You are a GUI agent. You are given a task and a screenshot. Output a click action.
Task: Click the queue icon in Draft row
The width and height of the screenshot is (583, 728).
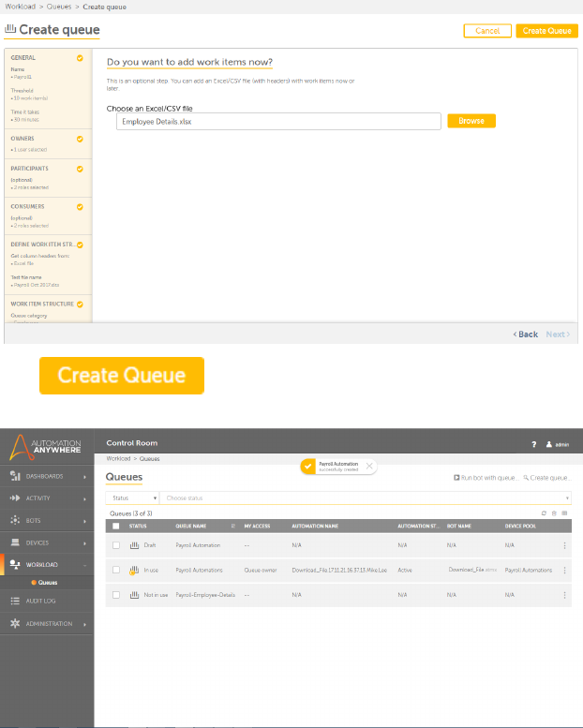(134, 545)
